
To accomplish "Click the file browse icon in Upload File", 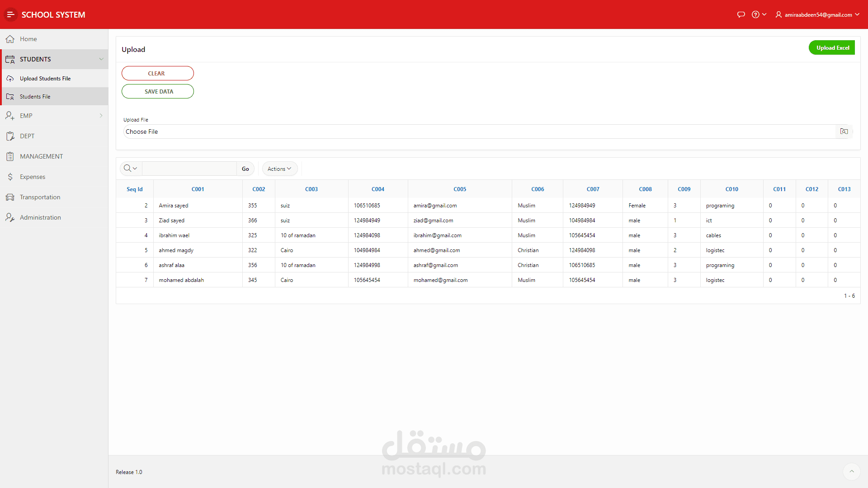I will tap(844, 131).
